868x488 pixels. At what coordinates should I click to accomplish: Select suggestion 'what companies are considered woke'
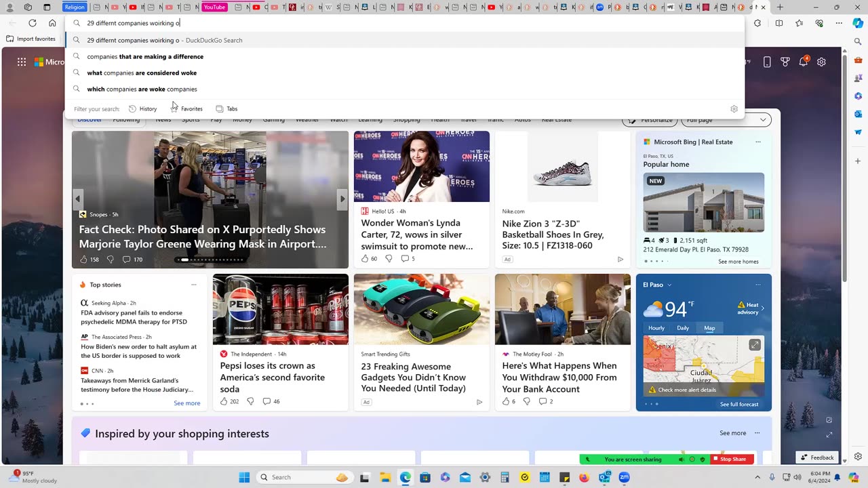pos(405,73)
